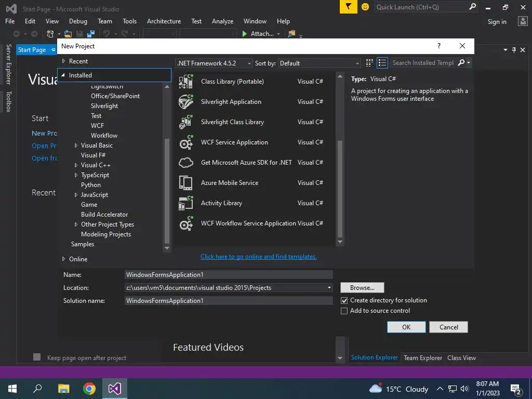This screenshot has width=532, height=399.
Task: Click the Solution name text field
Action: 229,301
